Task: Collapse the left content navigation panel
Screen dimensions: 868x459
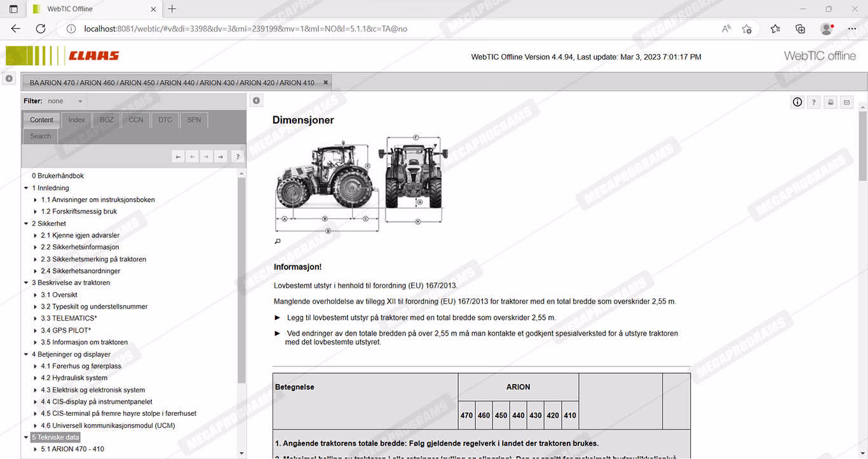Action: [255, 100]
